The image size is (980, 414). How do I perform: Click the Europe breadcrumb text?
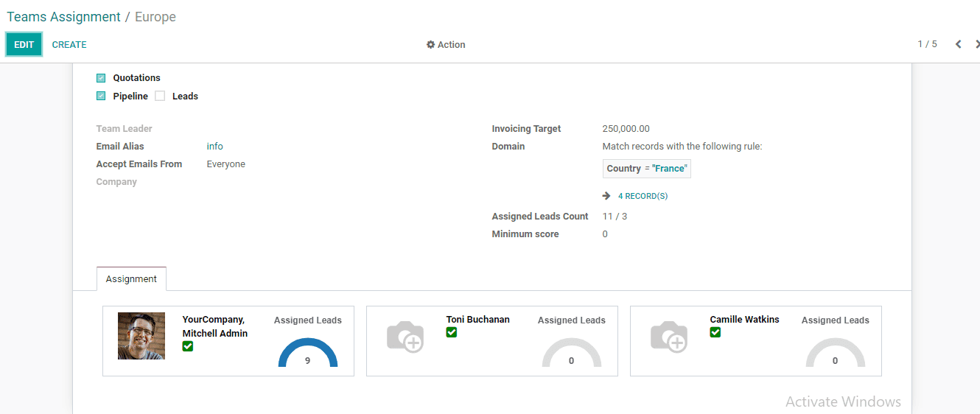(x=155, y=17)
